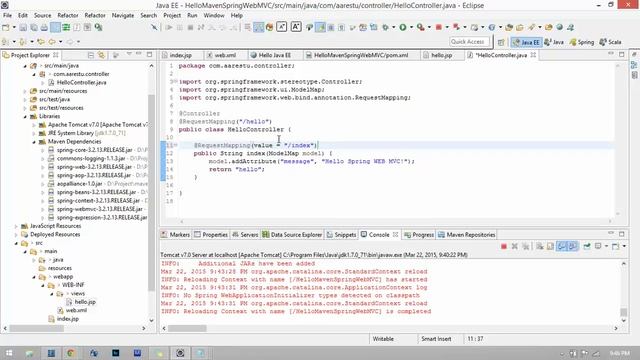The height and width of the screenshot is (360, 640).
Task: Expand the JavaScript Resources node
Action: (16, 226)
